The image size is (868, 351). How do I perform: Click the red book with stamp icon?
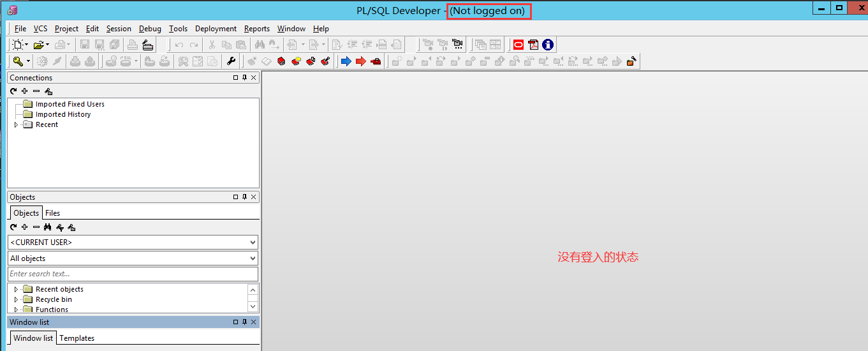coord(325,61)
